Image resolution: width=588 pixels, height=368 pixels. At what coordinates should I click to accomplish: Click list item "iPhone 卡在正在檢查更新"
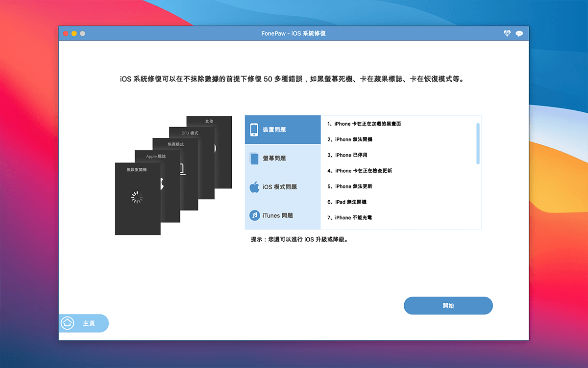point(360,171)
